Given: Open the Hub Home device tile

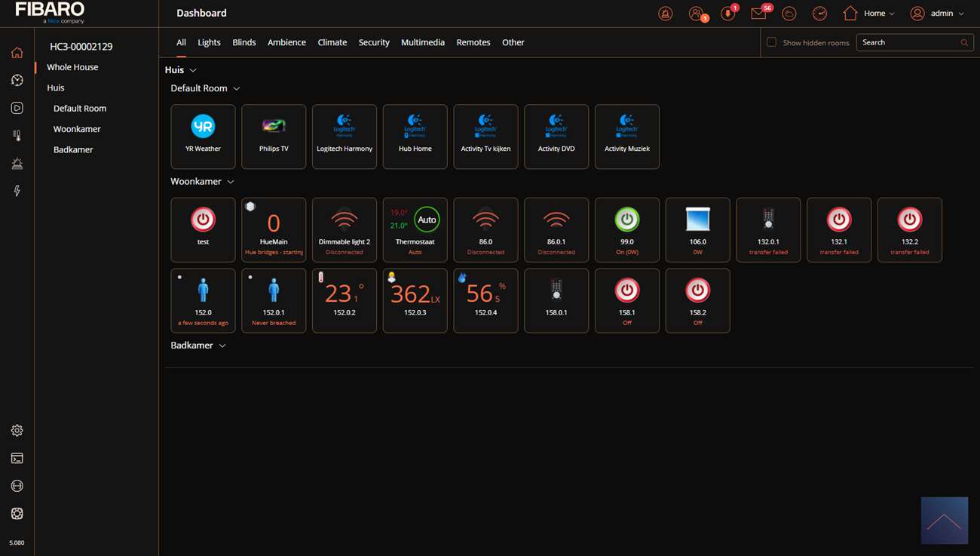Looking at the screenshot, I should pyautogui.click(x=415, y=137).
